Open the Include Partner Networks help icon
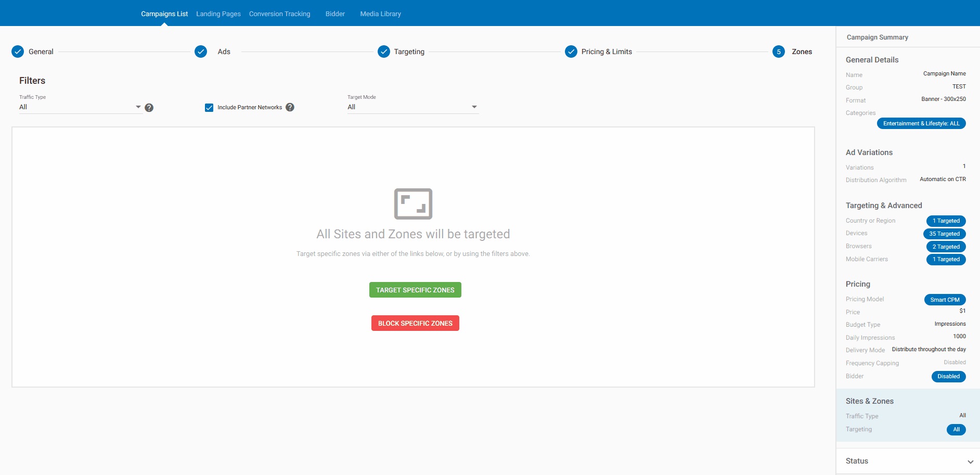The width and height of the screenshot is (980, 475). 290,107
